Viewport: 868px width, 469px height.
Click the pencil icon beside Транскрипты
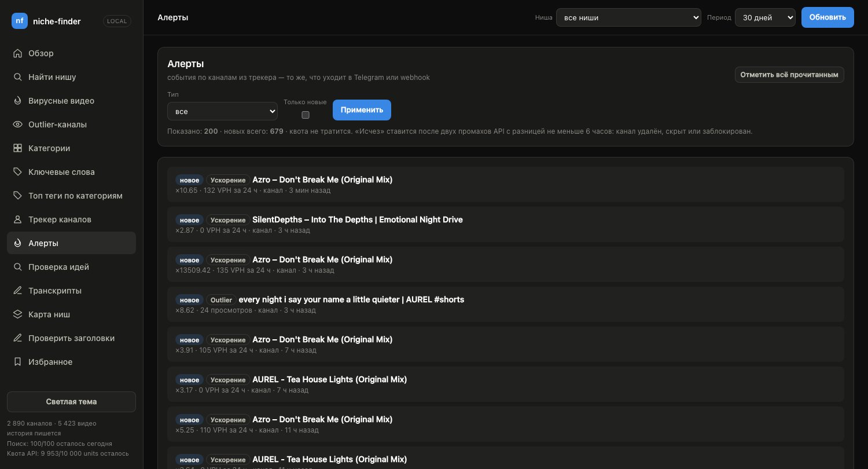(x=17, y=291)
